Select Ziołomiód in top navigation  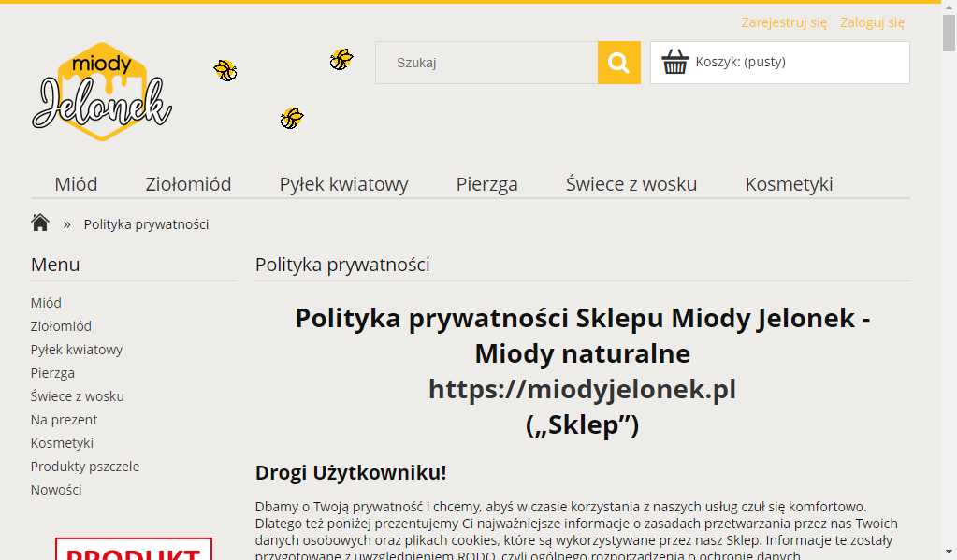point(189,183)
